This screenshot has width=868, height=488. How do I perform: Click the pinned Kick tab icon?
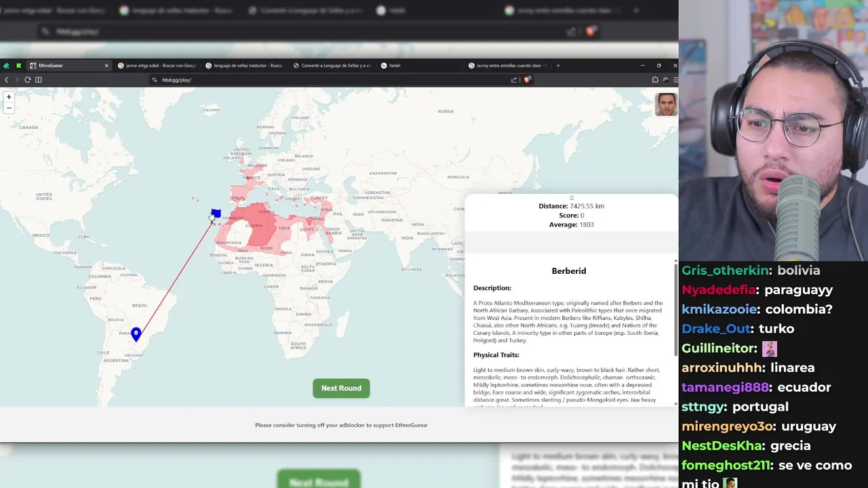pyautogui.click(x=19, y=66)
